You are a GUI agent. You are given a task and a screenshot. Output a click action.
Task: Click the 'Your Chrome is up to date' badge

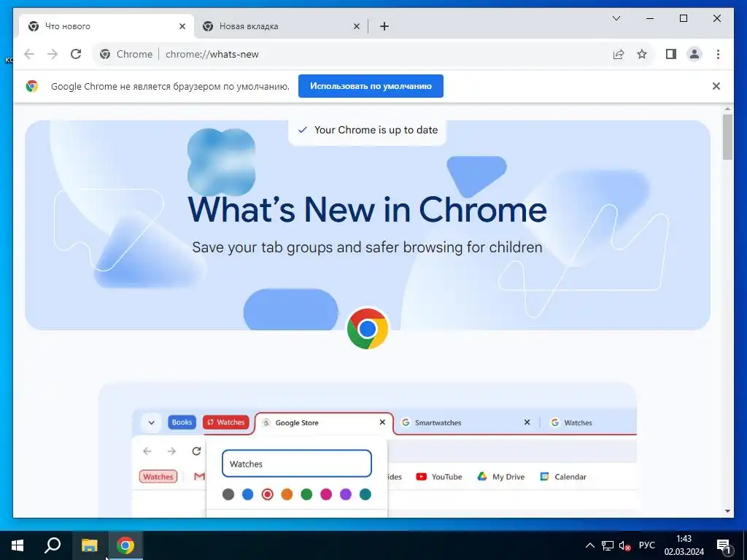368,130
